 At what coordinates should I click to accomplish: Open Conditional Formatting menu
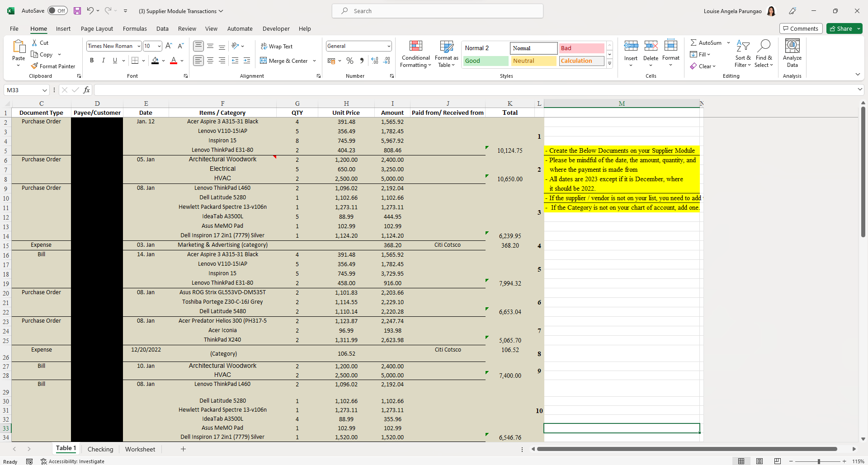click(416, 54)
